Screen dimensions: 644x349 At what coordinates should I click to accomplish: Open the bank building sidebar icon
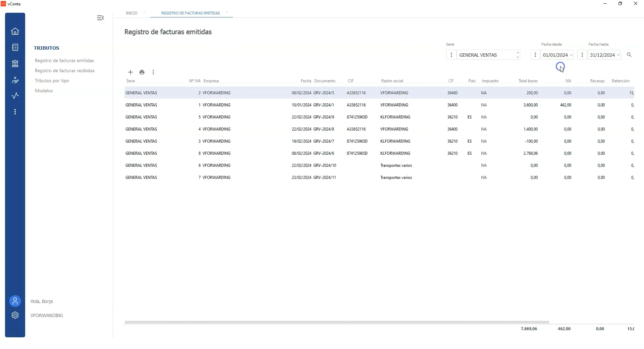[x=15, y=63]
